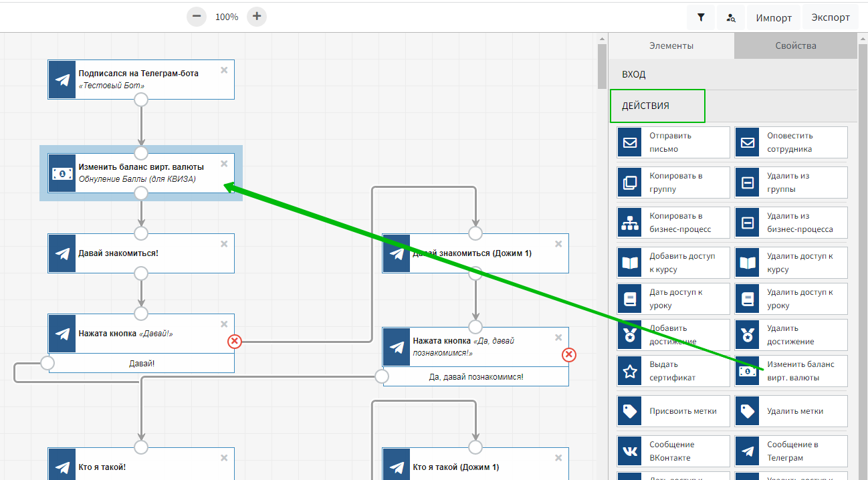Choose 'Изменить баланс вирт. валюты' in elements panel
868x480 pixels.
(791, 371)
